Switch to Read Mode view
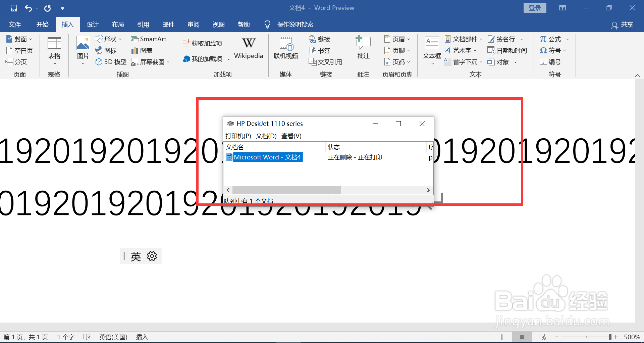Image resolution: width=644 pixels, height=343 pixels. [502, 337]
